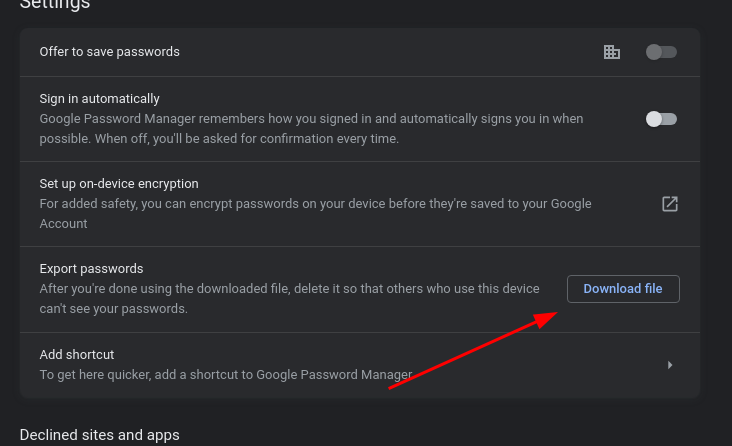Expand the Add shortcut arrow
The height and width of the screenshot is (446, 732).
670,365
